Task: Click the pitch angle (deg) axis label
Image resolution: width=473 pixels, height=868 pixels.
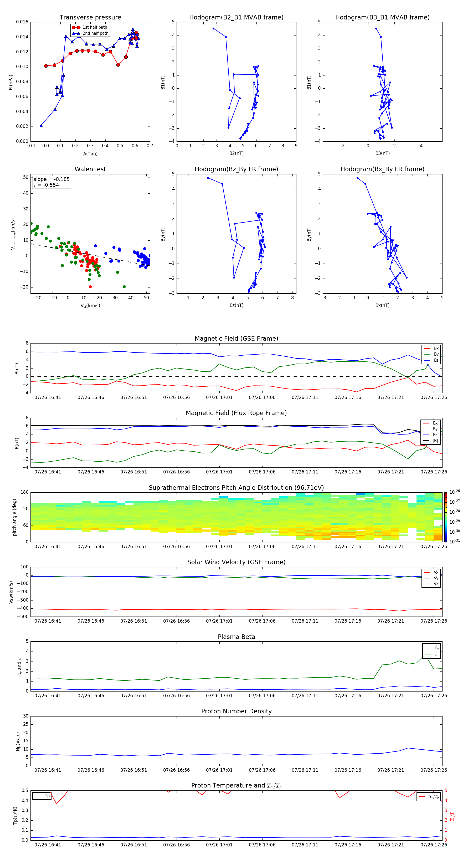Action: 14,517
